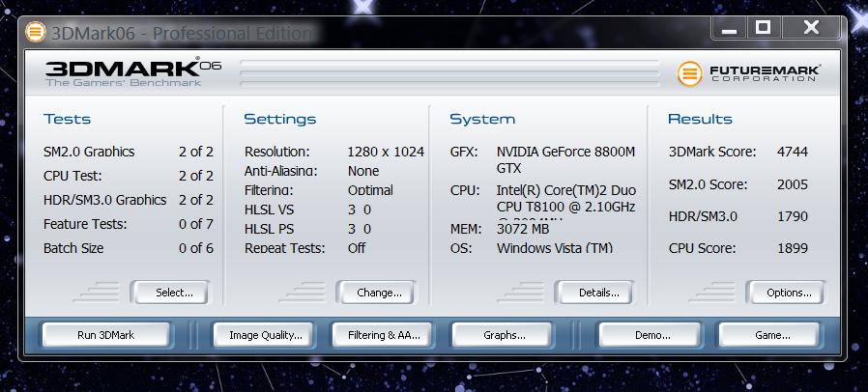
Task: Click the HDR/SM3.0 score value 1790
Action: (793, 216)
